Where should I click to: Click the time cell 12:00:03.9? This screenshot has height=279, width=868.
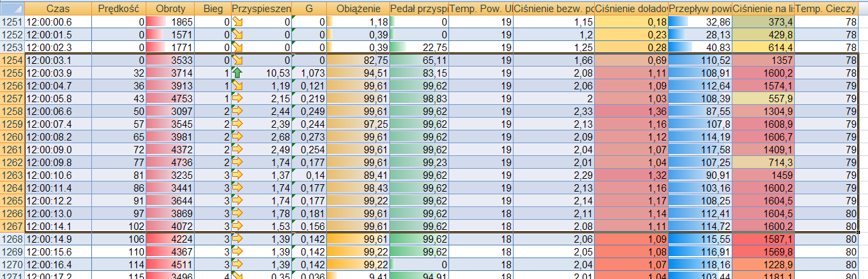pyautogui.click(x=59, y=73)
